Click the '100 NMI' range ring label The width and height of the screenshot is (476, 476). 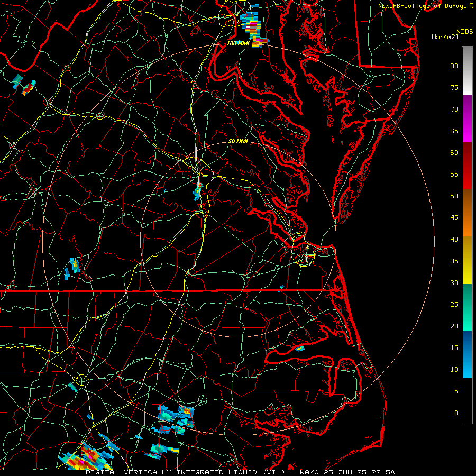click(238, 43)
